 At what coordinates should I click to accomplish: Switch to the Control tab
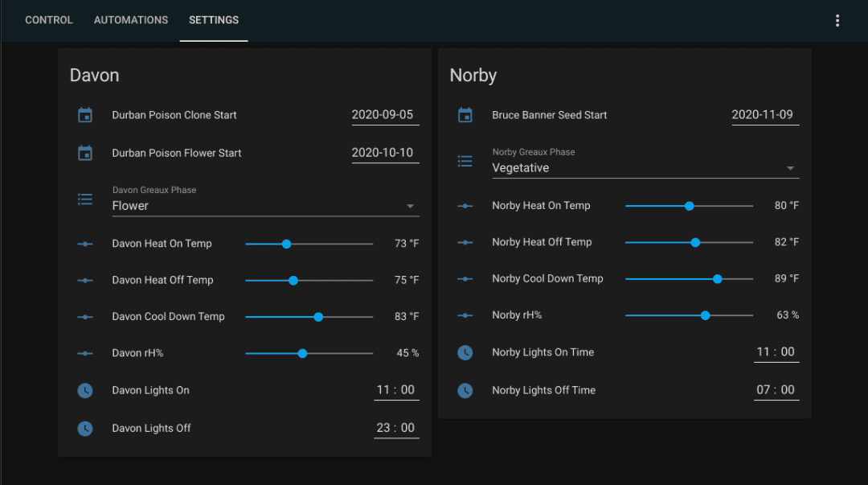point(49,20)
